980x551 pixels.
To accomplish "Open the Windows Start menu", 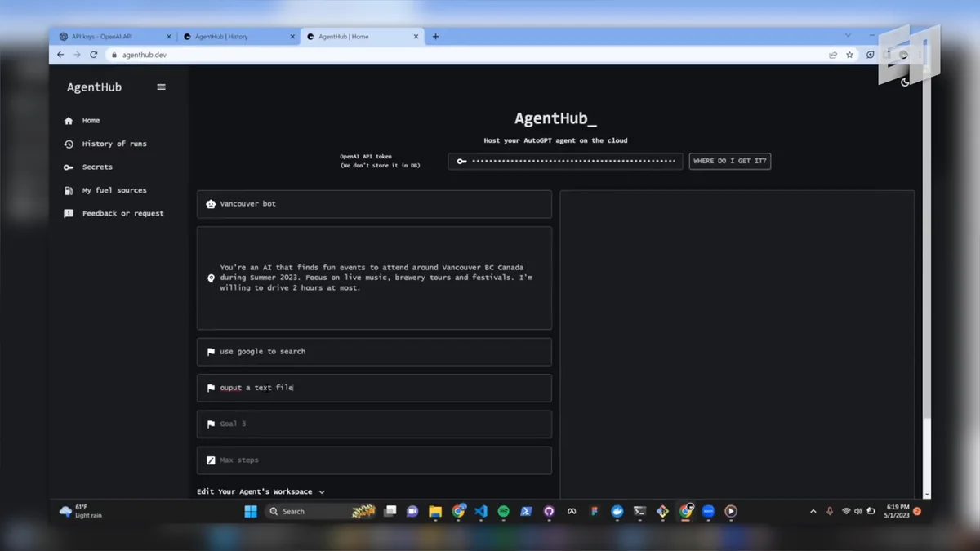I will 251,512.
